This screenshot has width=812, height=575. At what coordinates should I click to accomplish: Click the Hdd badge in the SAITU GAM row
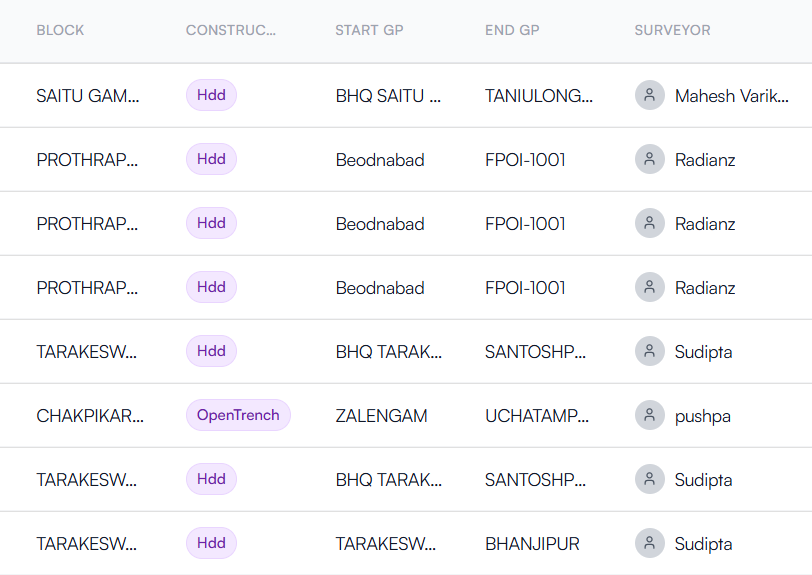tap(211, 96)
